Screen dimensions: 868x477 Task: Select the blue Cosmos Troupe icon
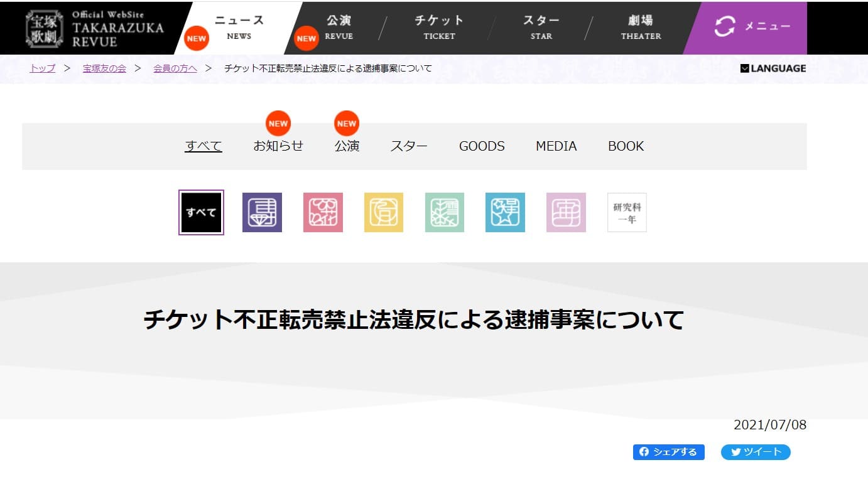[505, 212]
